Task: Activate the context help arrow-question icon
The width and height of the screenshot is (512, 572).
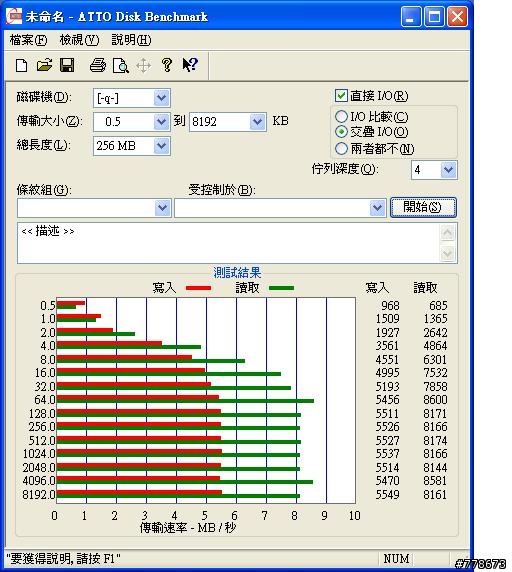Action: (x=190, y=65)
